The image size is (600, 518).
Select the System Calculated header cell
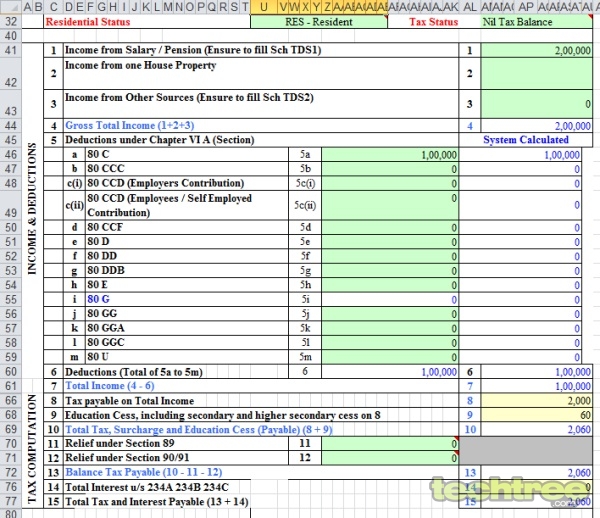(525, 140)
